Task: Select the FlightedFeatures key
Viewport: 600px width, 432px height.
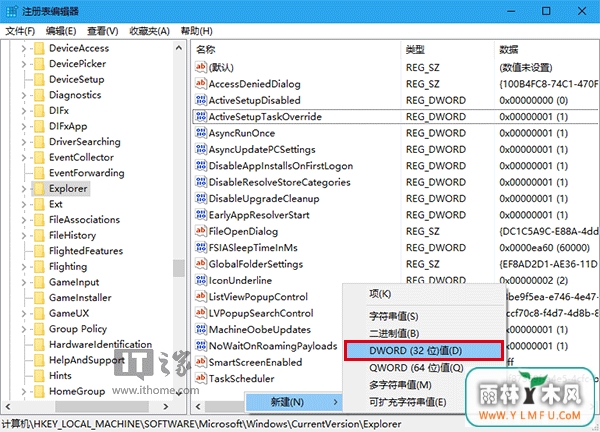Action: click(86, 251)
